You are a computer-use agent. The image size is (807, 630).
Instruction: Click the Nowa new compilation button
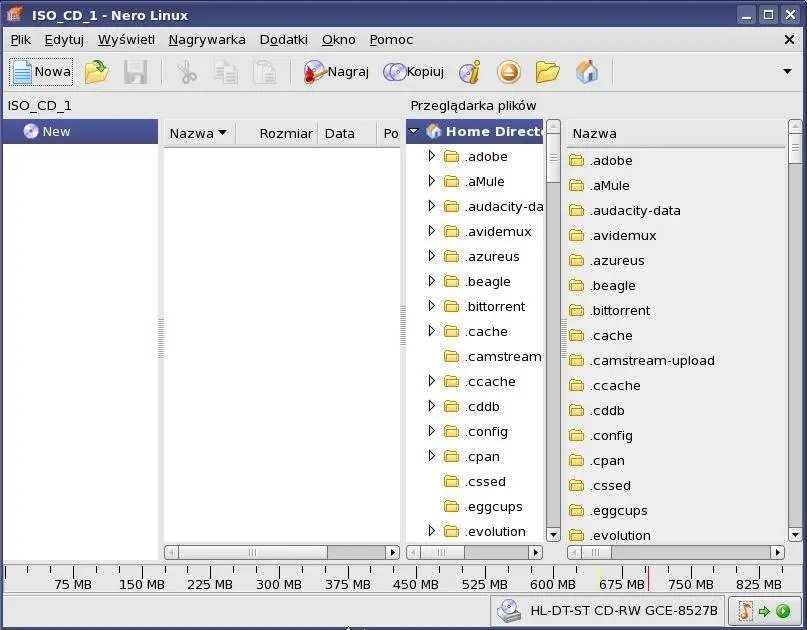point(41,72)
